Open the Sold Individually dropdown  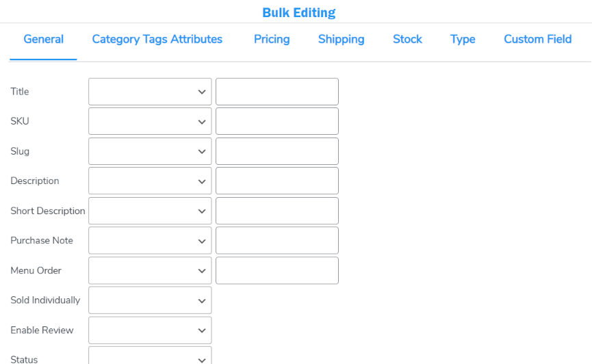[150, 300]
